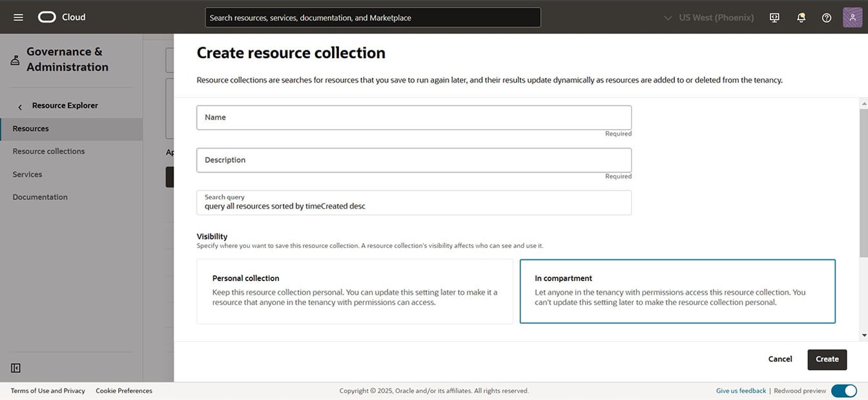This screenshot has height=400, width=868.
Task: Open the Give us feedback link
Action: [x=740, y=390]
